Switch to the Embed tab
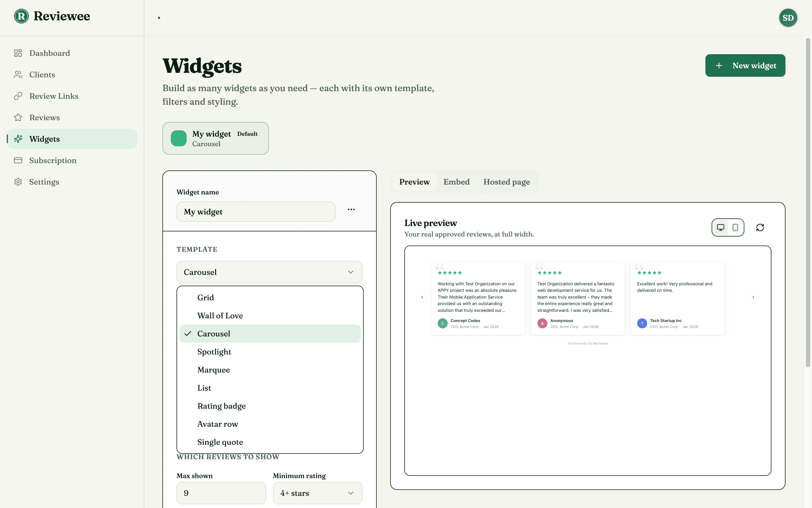This screenshot has width=812, height=508. [x=456, y=182]
